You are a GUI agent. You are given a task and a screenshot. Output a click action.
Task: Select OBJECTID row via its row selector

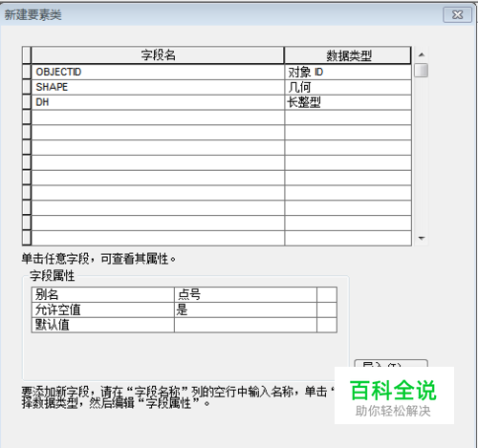tap(27, 72)
